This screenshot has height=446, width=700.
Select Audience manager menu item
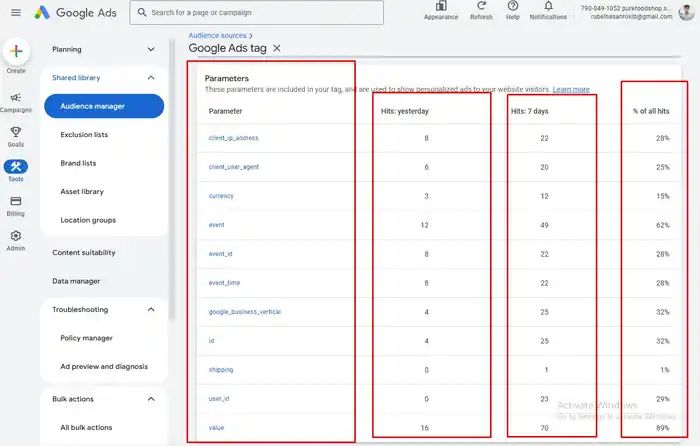point(104,106)
